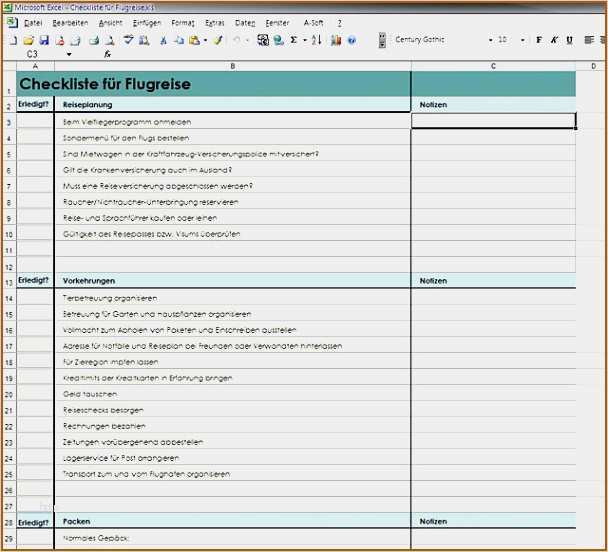Click the 'Reiseschecks besorgen' cell
This screenshot has height=552, width=608.
[233, 410]
